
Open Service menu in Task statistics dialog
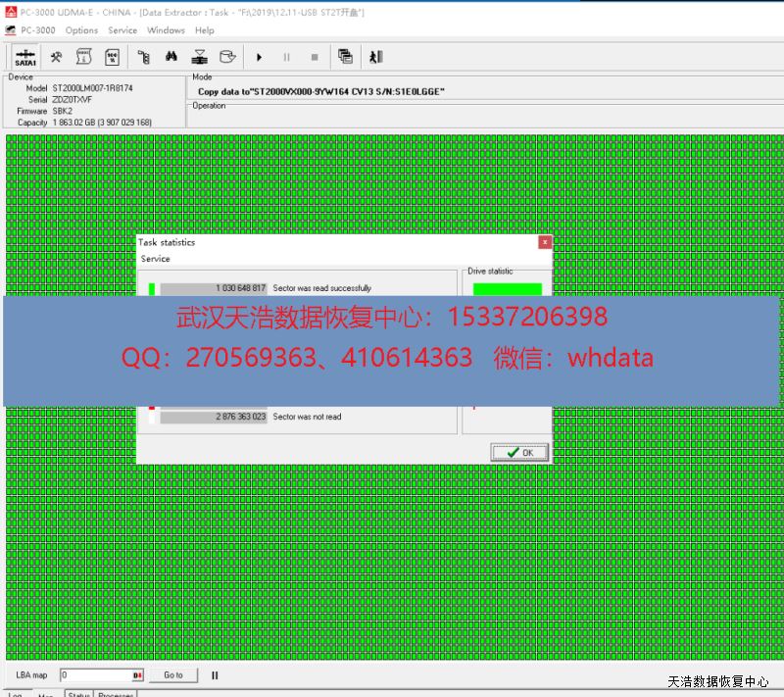[x=155, y=259]
